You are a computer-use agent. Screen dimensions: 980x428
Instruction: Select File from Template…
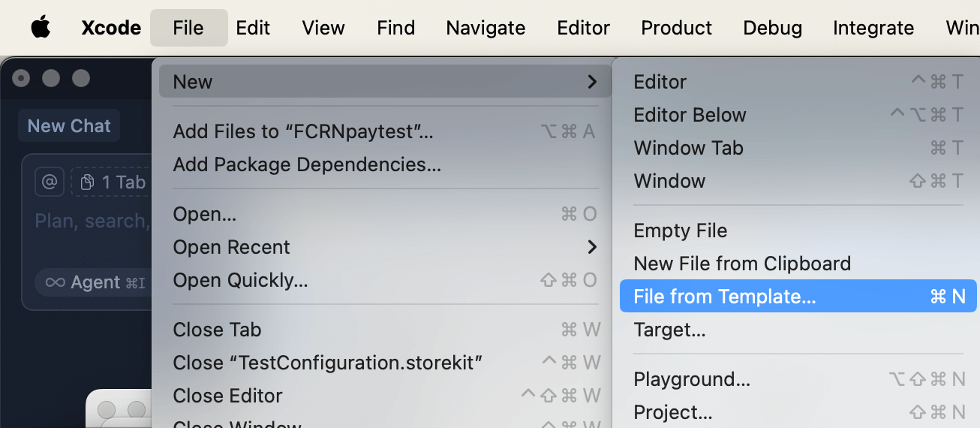tap(798, 297)
